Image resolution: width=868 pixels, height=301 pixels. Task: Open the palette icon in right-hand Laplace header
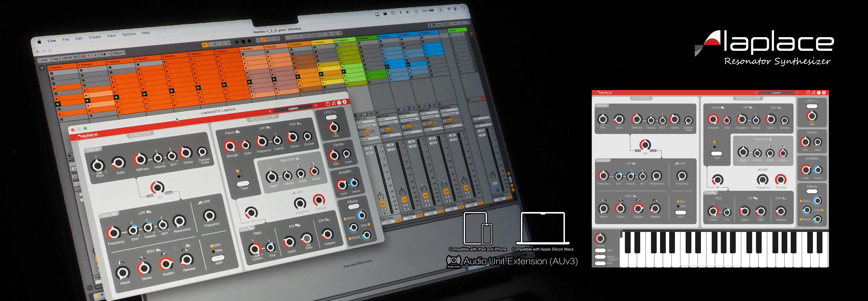pyautogui.click(x=819, y=93)
